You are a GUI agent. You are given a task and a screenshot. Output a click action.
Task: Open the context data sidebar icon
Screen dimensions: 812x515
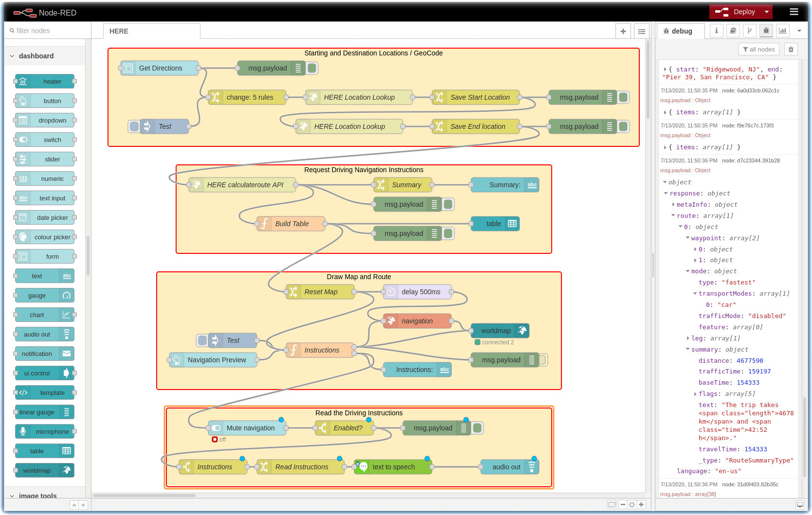coord(750,30)
